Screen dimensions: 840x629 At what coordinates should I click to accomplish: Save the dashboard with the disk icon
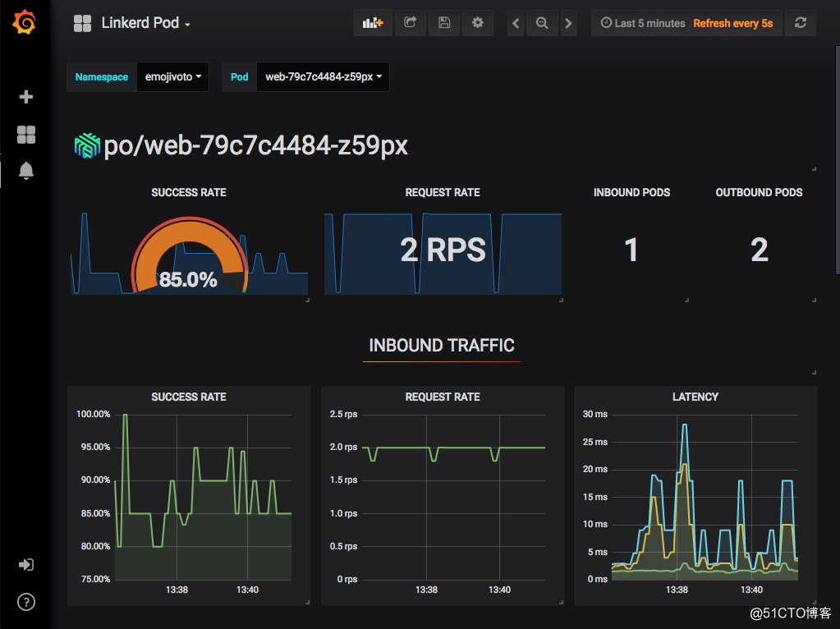click(444, 23)
